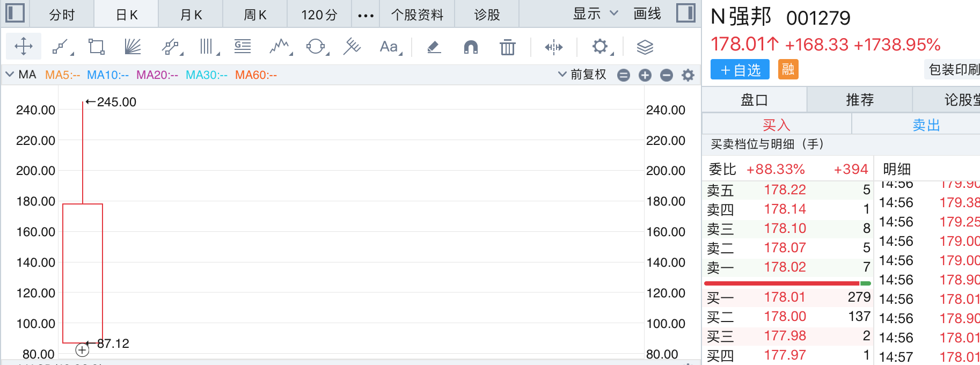
Task: Switch to the 日K tab
Action: (127, 14)
